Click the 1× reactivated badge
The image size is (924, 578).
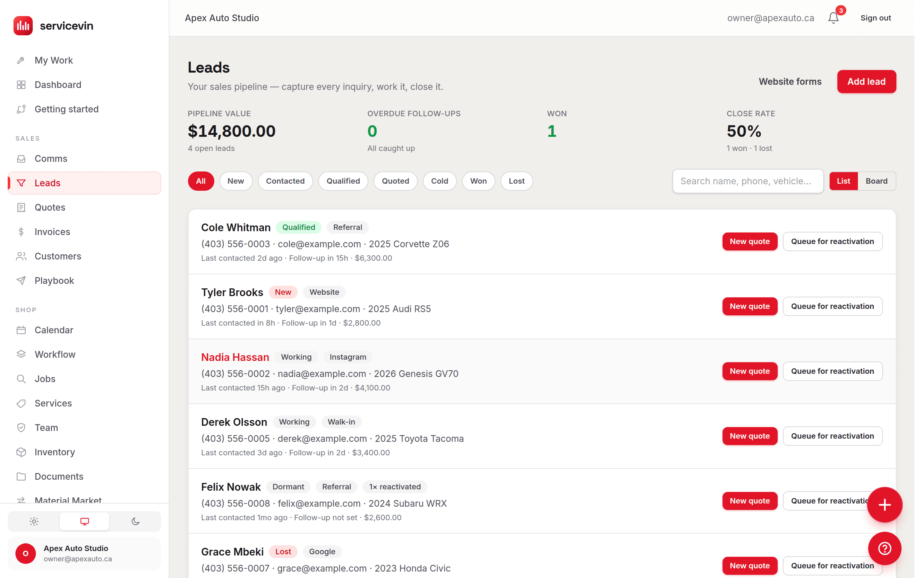click(x=394, y=487)
